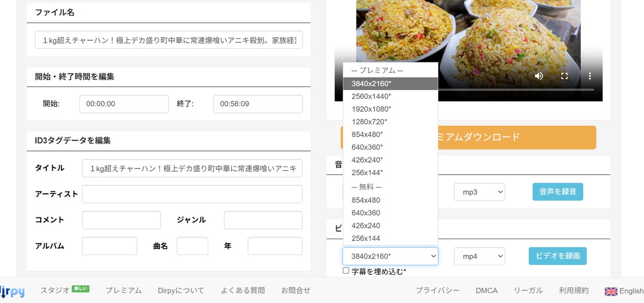Enter fullscreen with the player expand icon

[564, 75]
